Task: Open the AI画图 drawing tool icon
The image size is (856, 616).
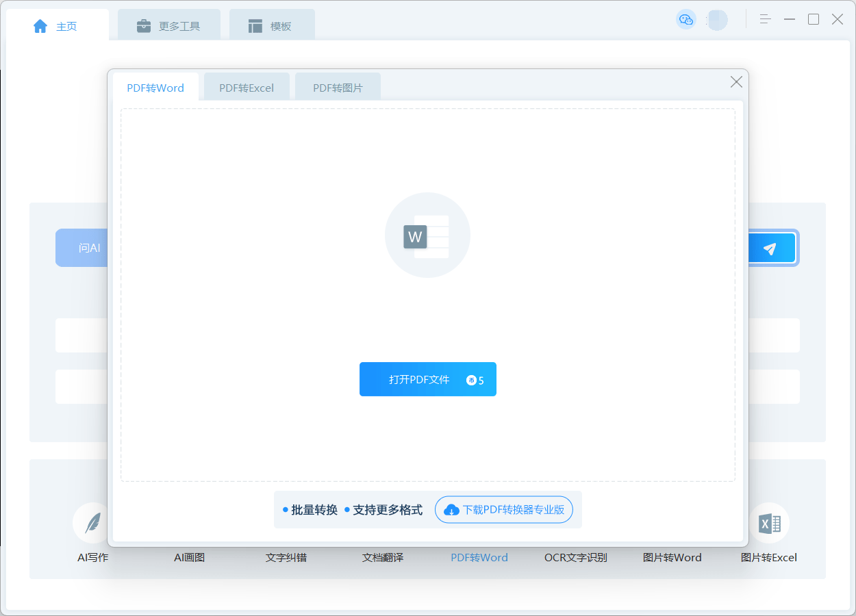Action: coord(189,523)
